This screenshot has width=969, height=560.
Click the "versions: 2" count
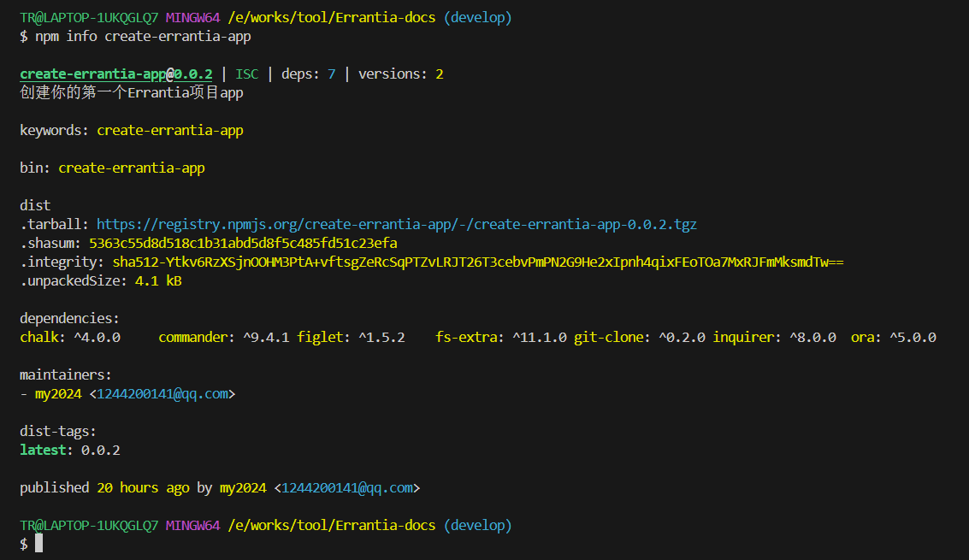[x=400, y=74]
